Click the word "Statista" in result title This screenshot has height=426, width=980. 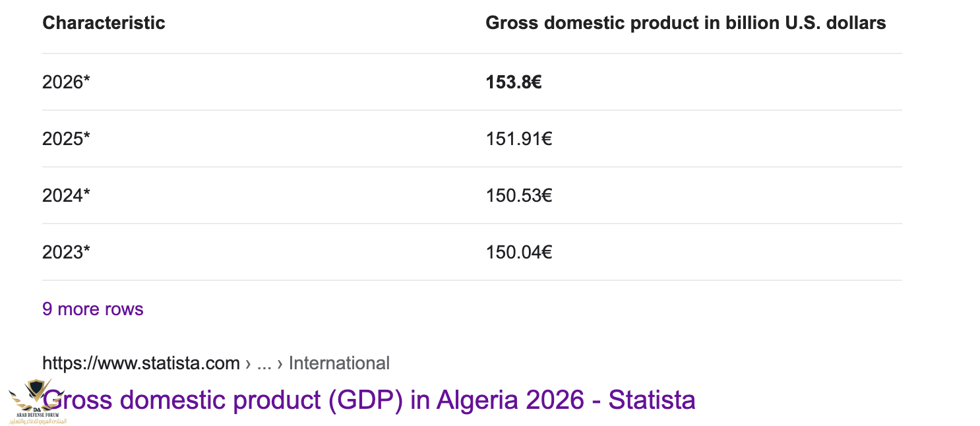[x=652, y=400]
